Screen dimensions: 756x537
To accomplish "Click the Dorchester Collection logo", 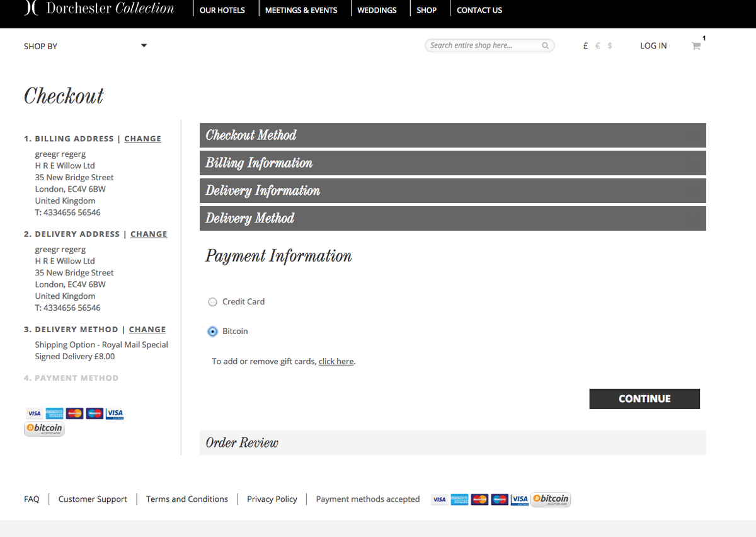I will 99,9.
